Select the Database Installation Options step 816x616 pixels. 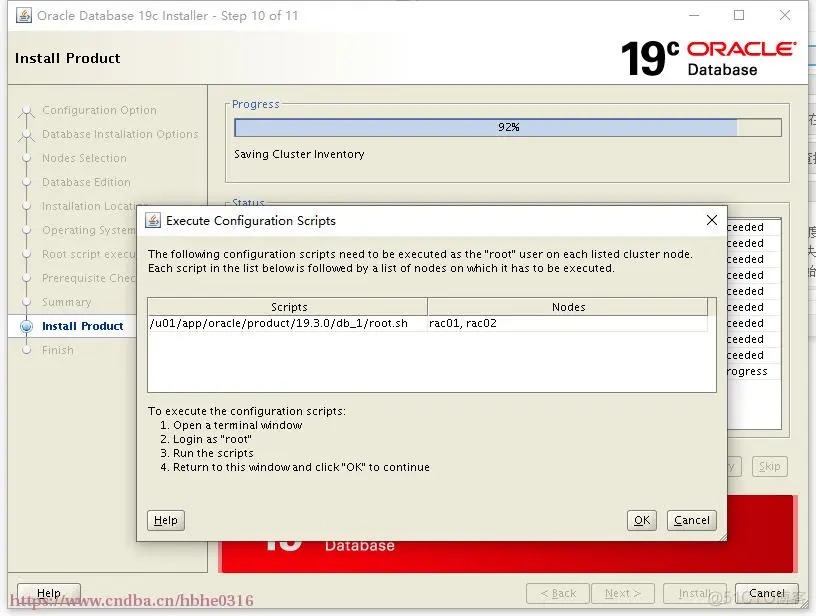point(120,134)
